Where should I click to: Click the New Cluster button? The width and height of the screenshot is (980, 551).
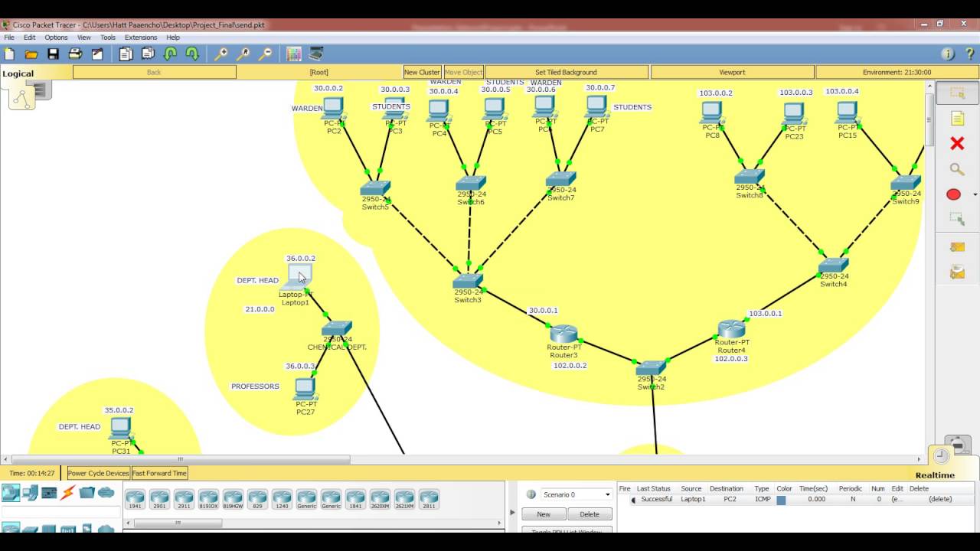pyautogui.click(x=423, y=72)
